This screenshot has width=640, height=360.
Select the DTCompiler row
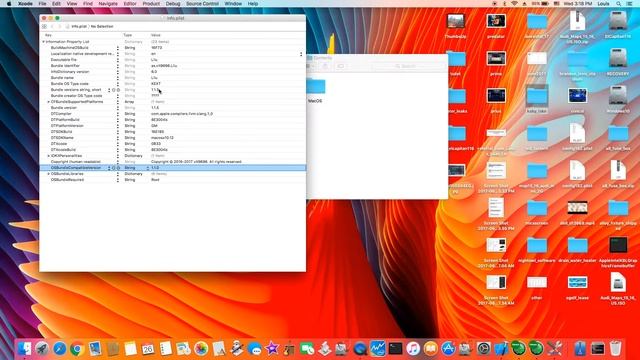[172, 114]
